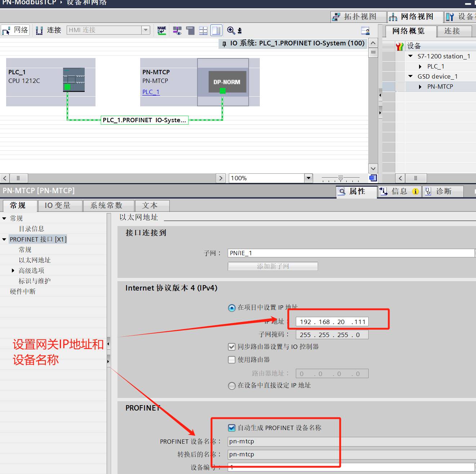
Task: Click the PROFINET 设备名称 field pn-mtcp
Action: click(x=352, y=442)
